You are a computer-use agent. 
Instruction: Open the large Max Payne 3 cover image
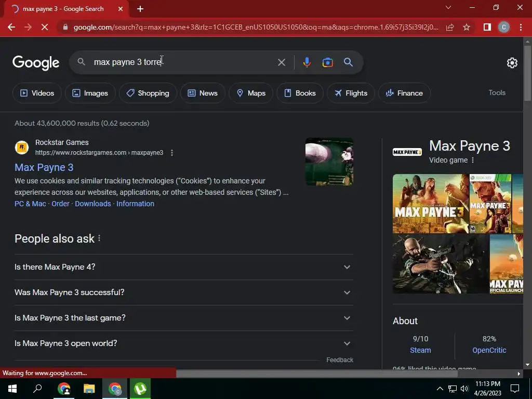431,204
